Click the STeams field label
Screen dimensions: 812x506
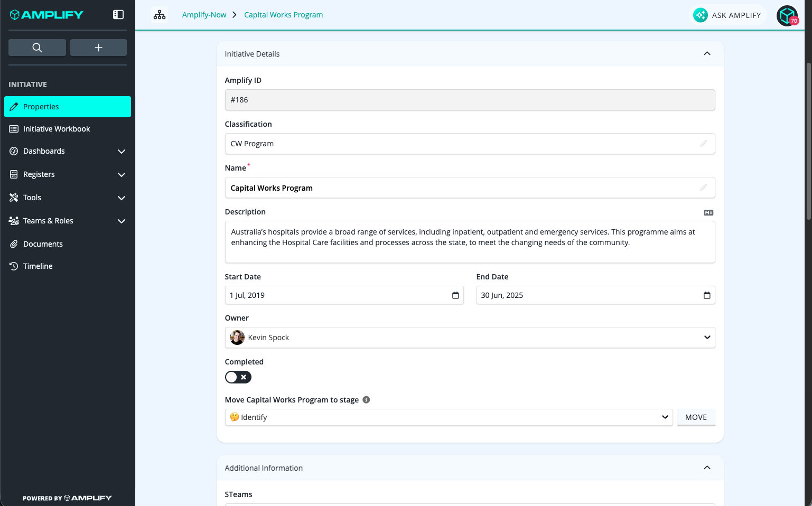click(238, 494)
